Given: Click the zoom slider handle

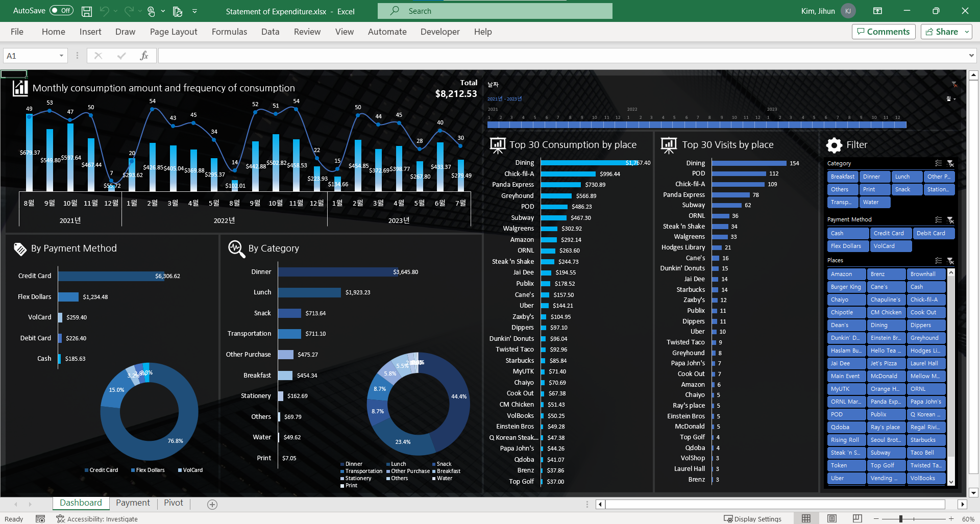Looking at the screenshot, I should tap(901, 519).
